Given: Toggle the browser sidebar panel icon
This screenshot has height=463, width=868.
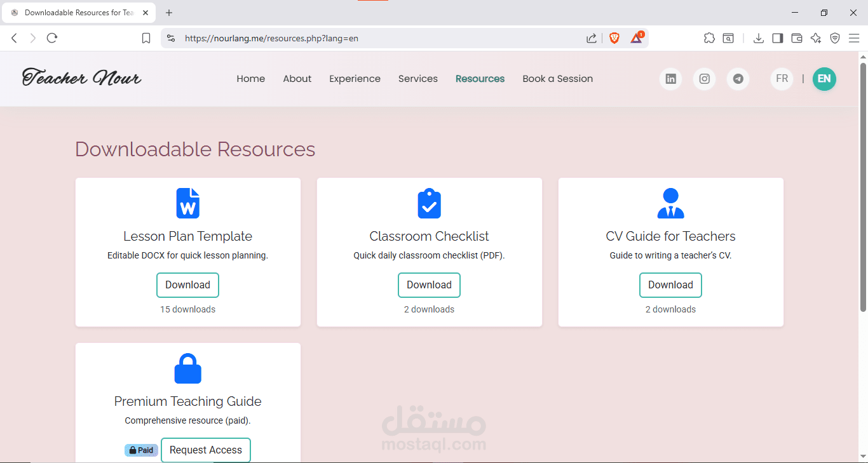Looking at the screenshot, I should click(777, 38).
